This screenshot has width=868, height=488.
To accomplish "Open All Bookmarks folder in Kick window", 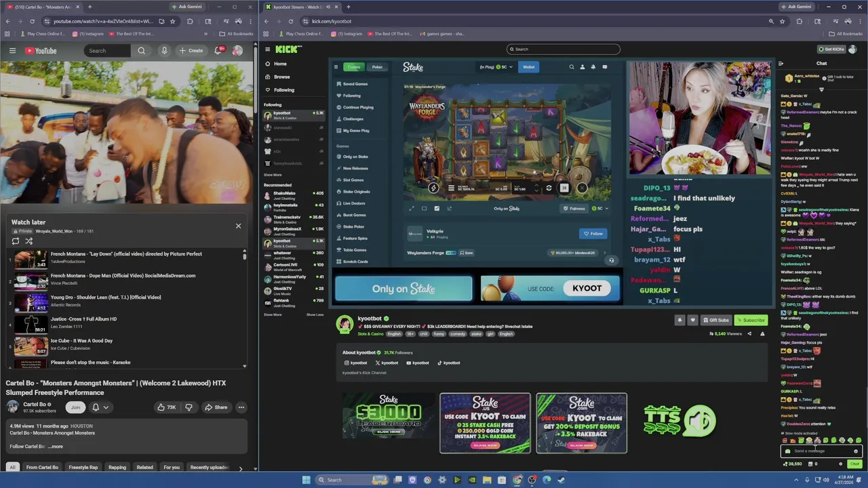I will pyautogui.click(x=846, y=33).
